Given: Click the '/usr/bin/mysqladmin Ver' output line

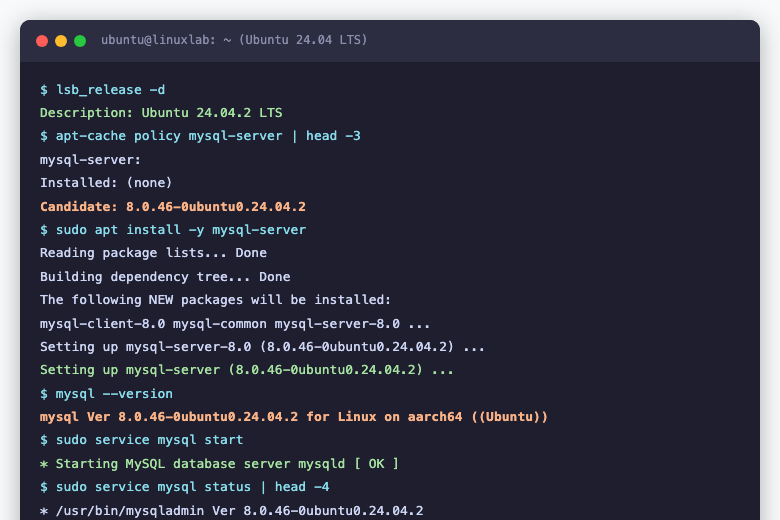Looking at the screenshot, I should click(232, 511).
